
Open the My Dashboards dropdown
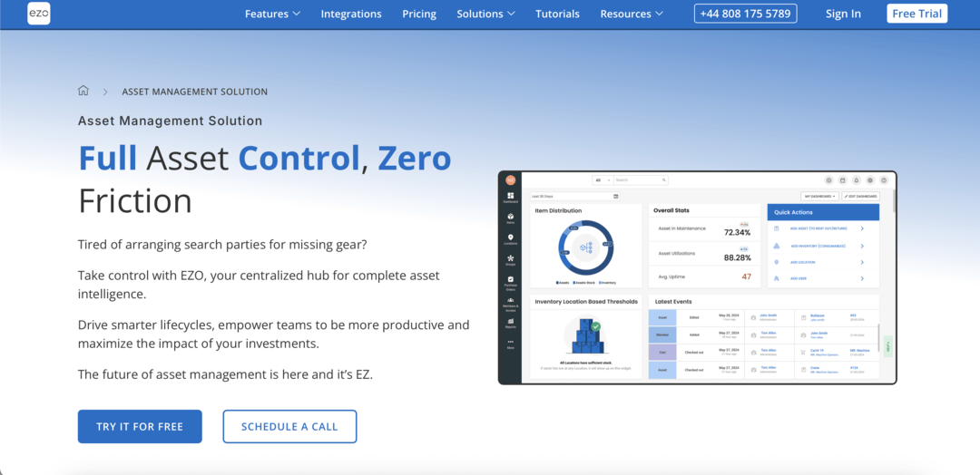[819, 196]
